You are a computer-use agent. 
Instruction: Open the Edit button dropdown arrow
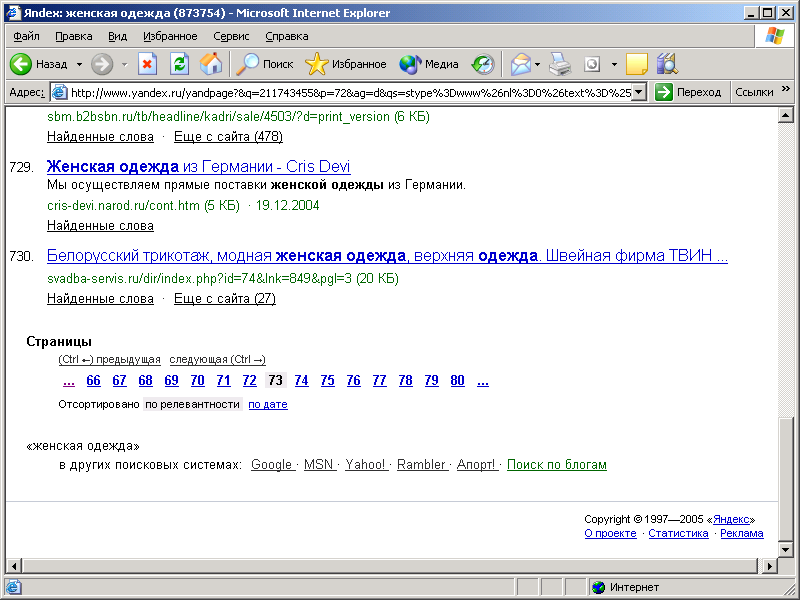(614, 64)
